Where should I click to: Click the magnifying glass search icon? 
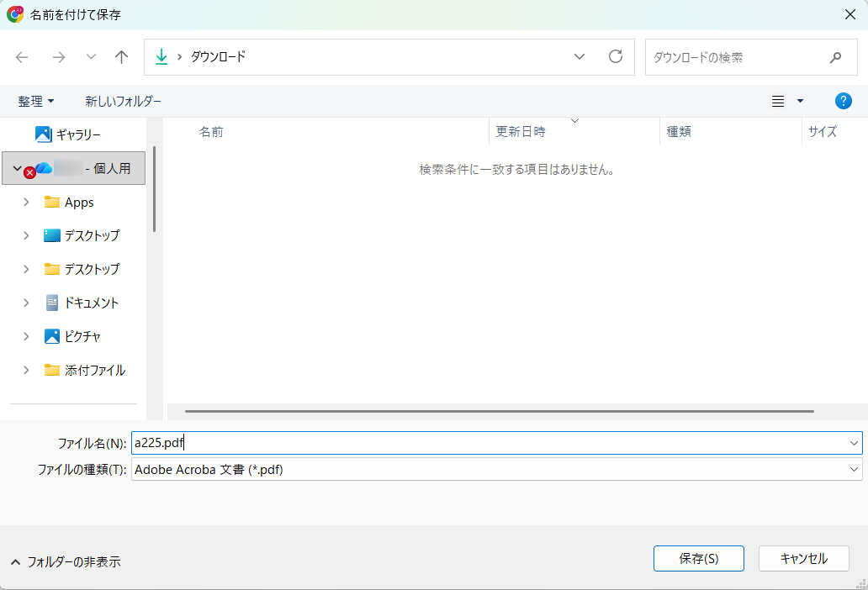(835, 58)
